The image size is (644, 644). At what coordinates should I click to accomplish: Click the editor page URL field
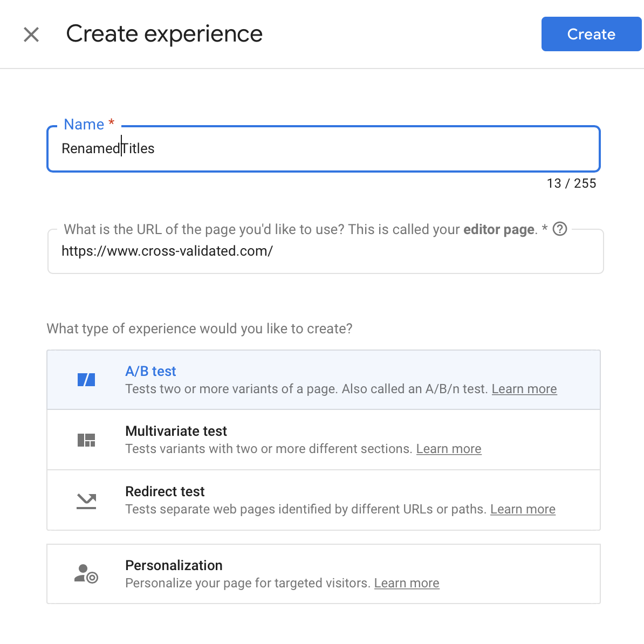[x=326, y=251]
